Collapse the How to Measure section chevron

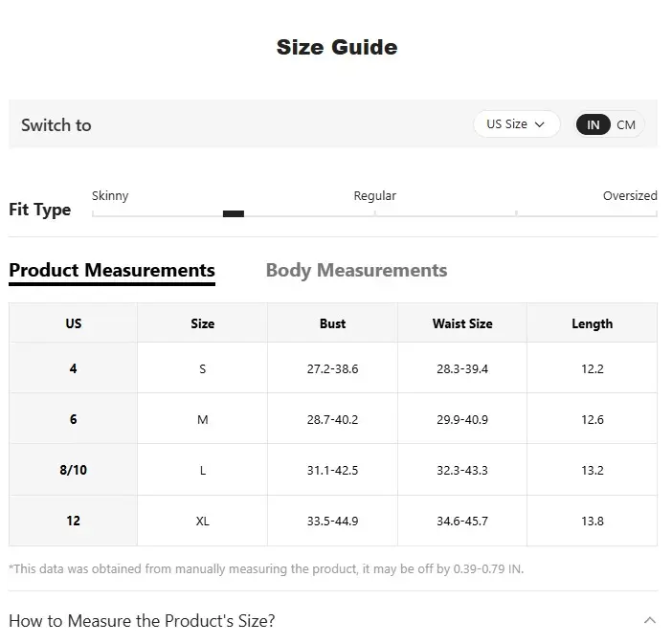coord(650,620)
